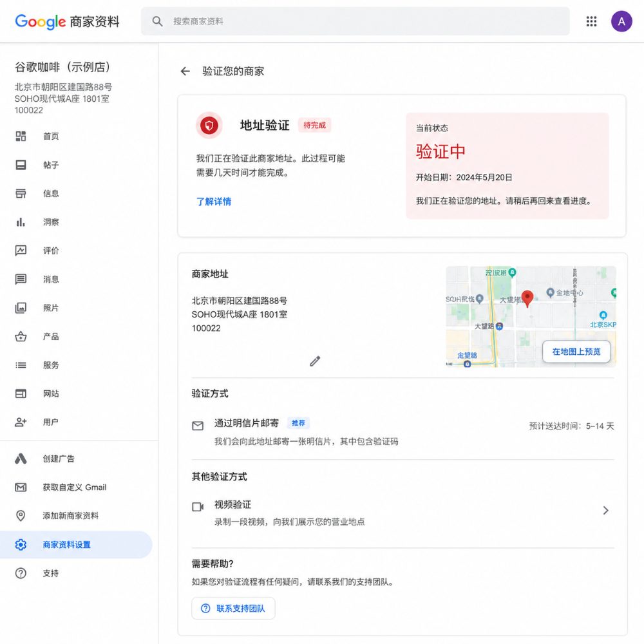Click the 验证中 status text
644x644 pixels.
pos(440,151)
